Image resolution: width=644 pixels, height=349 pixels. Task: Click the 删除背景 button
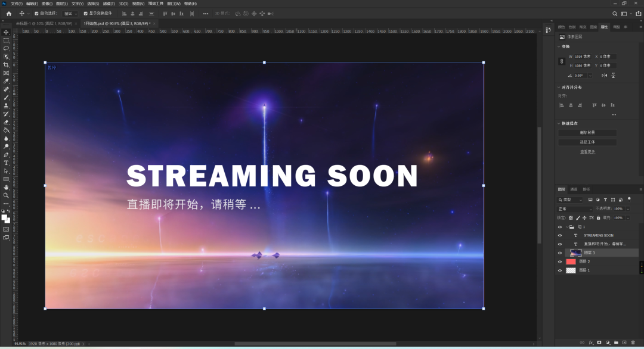coord(587,133)
